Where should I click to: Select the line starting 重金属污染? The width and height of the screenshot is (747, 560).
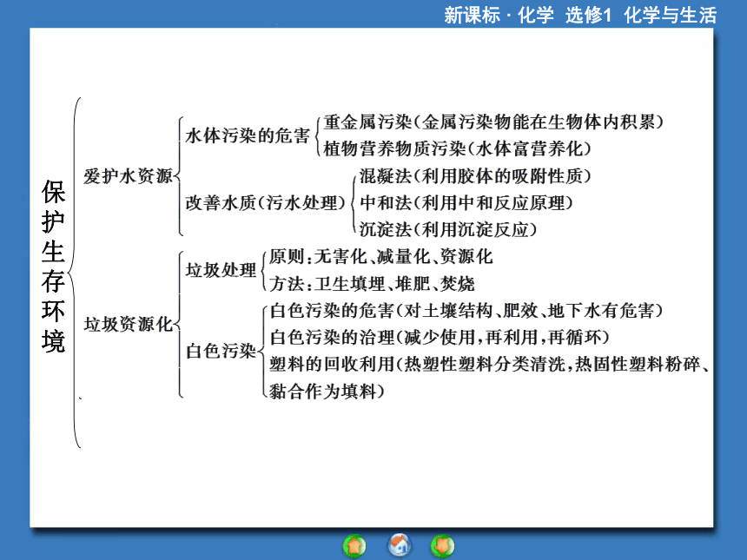(x=493, y=122)
